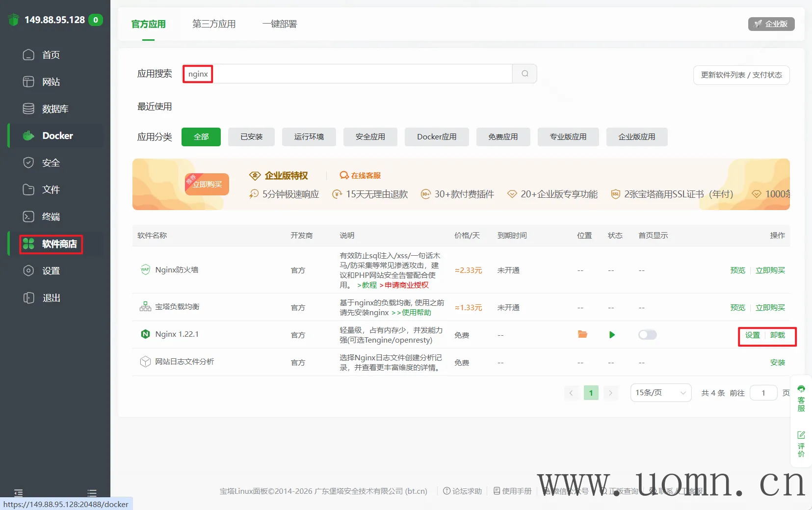Select the 免费应用 category filter
This screenshot has width=812, height=510.
[x=503, y=137]
